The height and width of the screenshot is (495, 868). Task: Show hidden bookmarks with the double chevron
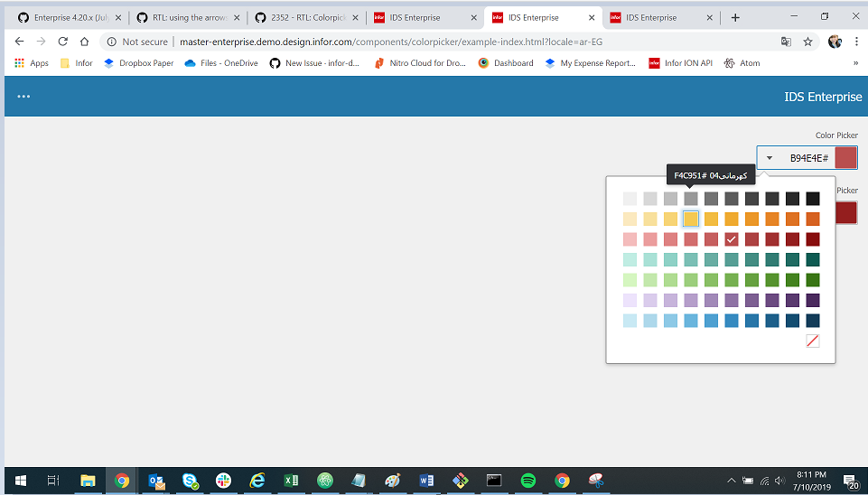coord(855,63)
